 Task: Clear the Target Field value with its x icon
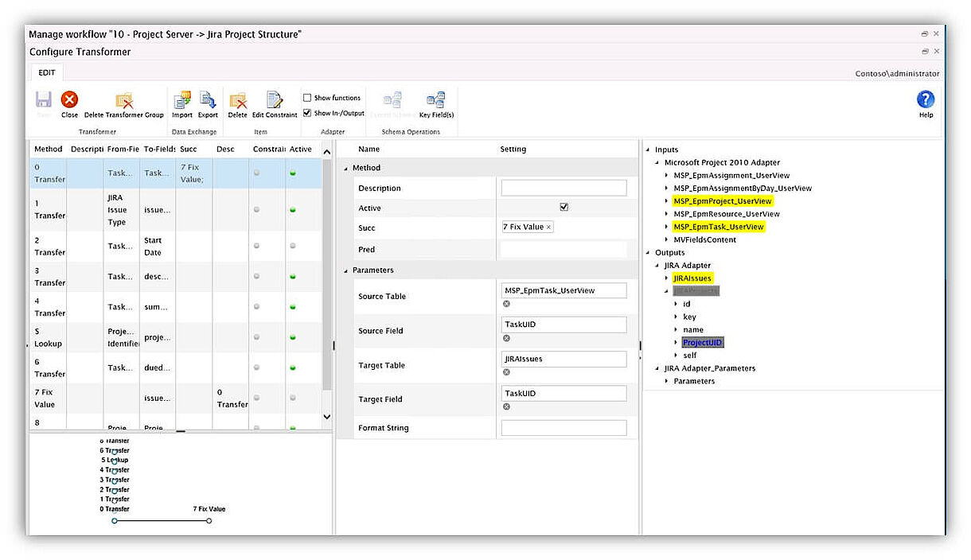[x=507, y=406]
